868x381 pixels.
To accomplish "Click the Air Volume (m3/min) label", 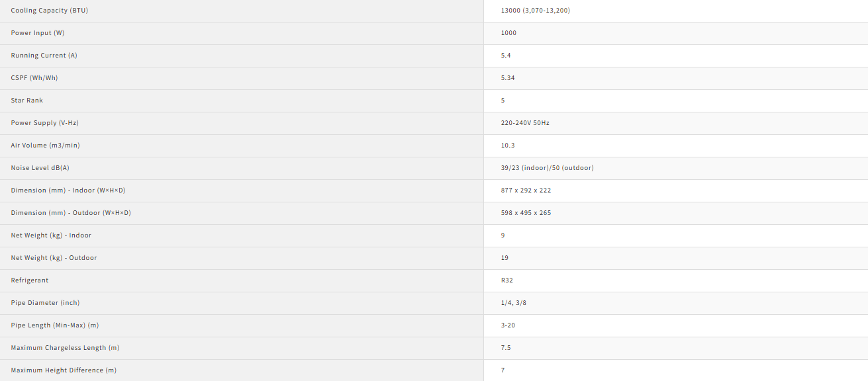I will point(45,146).
